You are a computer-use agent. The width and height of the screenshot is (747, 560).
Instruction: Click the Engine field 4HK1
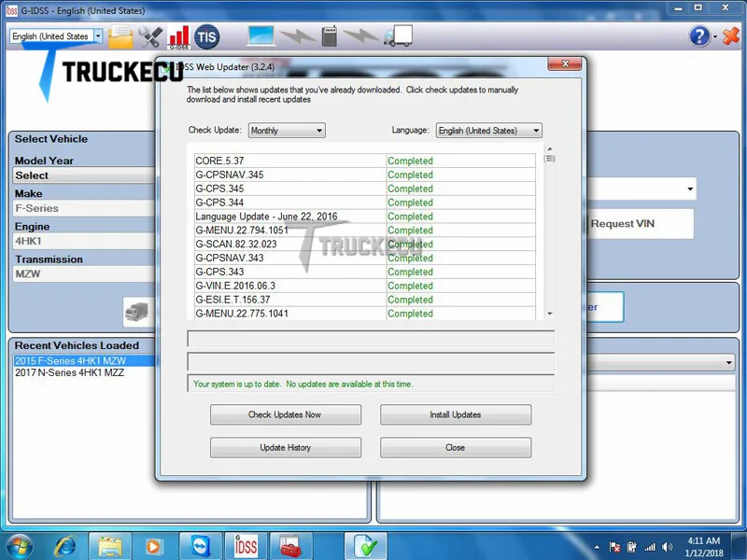click(84, 241)
